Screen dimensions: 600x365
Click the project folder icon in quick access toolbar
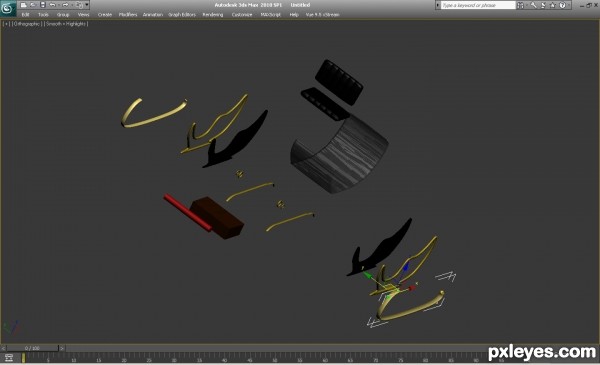[79, 5]
